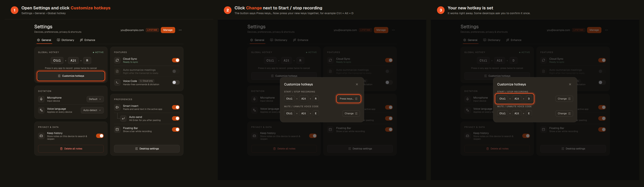Screen dimensions: 644x187
Task: Click the R key cap in step 1 Global hotkey
Action: pos(87,60)
